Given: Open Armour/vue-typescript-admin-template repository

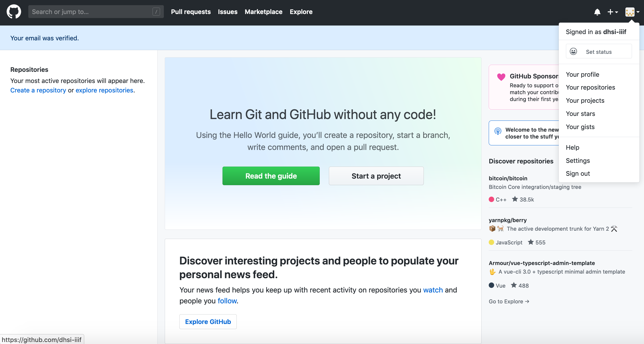Looking at the screenshot, I should (x=542, y=263).
